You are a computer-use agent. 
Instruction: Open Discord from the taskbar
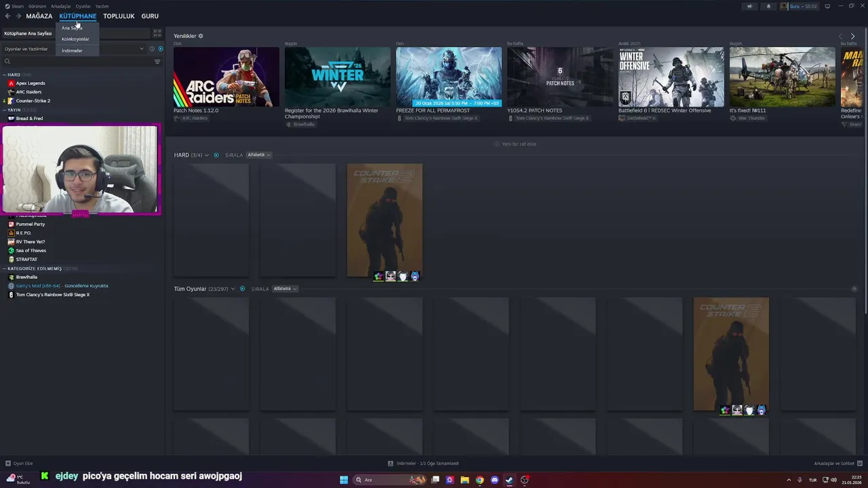[494, 480]
